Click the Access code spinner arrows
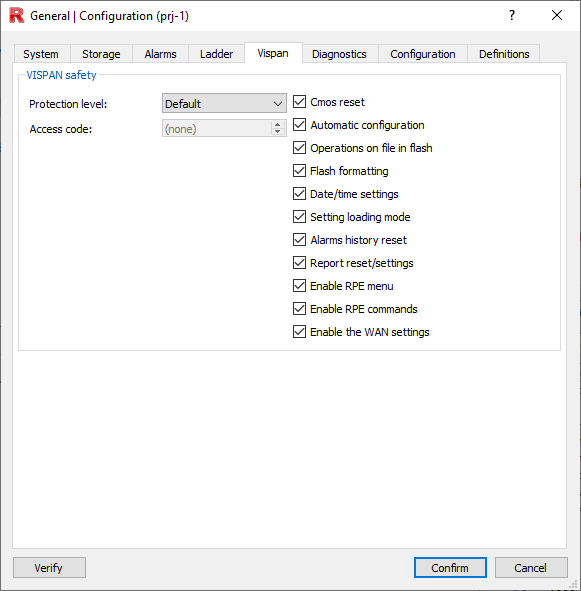The height and width of the screenshot is (591, 581). coord(278,128)
